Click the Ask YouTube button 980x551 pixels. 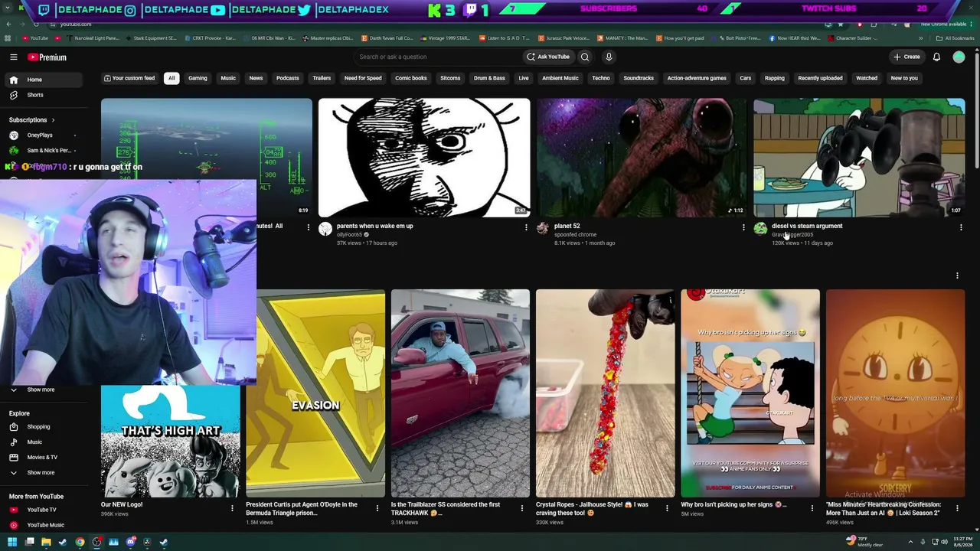click(548, 57)
